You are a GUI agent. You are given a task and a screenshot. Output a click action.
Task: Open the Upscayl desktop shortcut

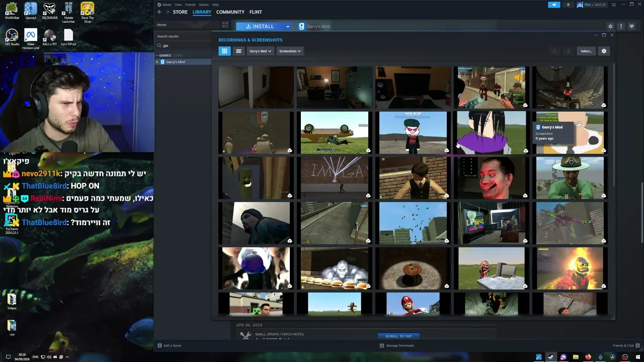(x=31, y=11)
